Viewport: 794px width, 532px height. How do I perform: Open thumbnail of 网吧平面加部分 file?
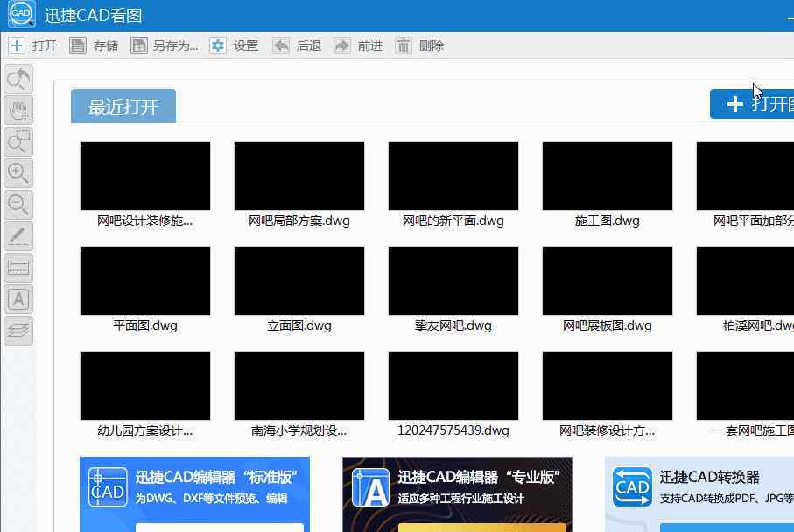(745, 176)
